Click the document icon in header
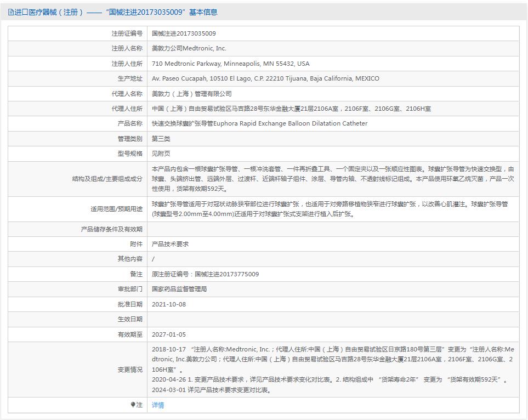 10,13
